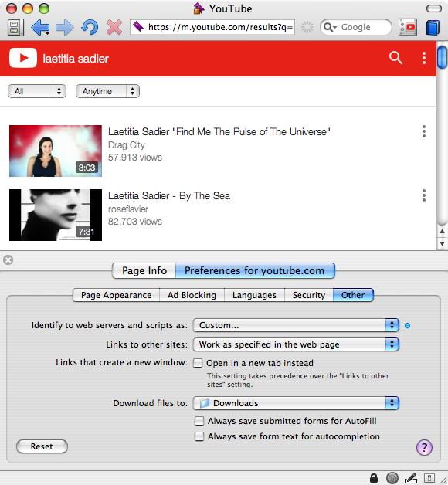Click the page layout icon in status bar
Image resolution: width=448 pixels, height=485 pixels.
click(x=429, y=478)
